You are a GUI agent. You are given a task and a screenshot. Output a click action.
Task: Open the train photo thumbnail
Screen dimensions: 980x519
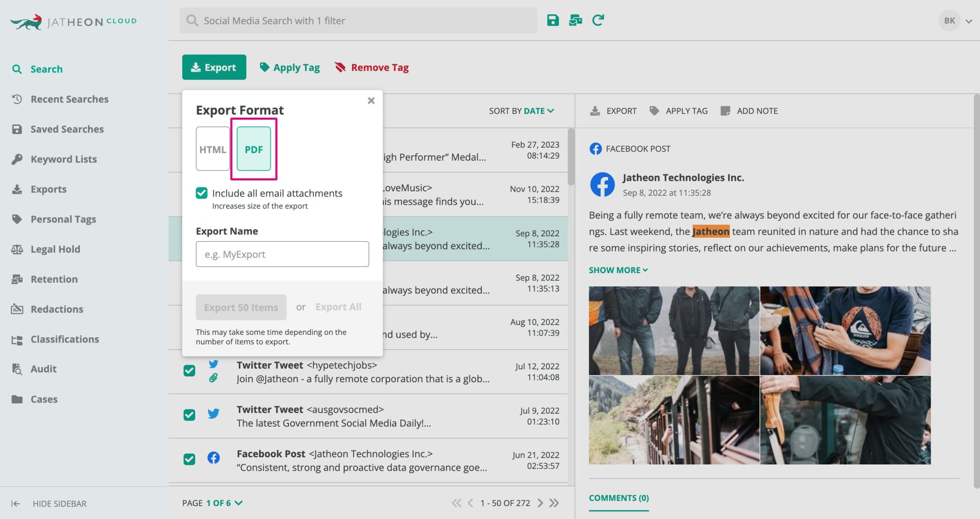[674, 420]
